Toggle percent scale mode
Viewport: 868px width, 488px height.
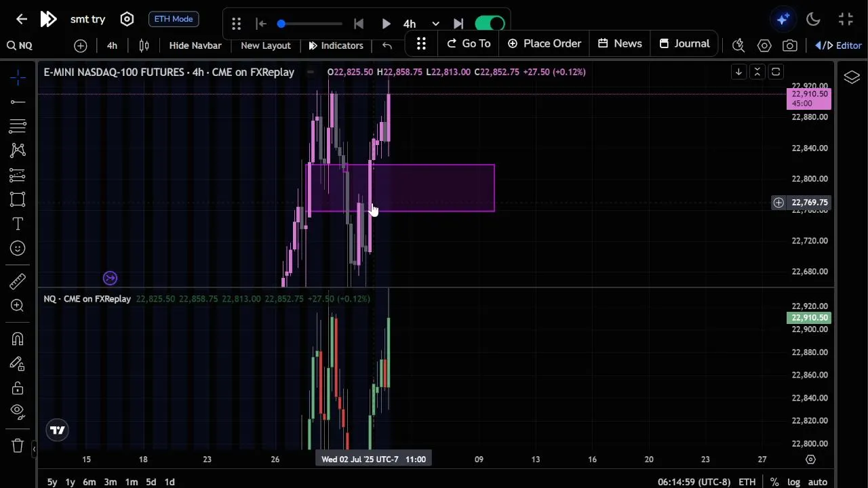click(774, 482)
